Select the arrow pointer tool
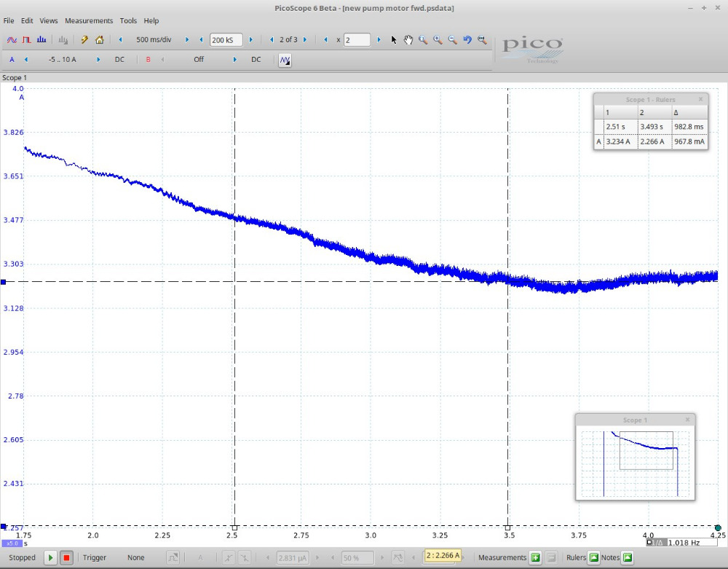The height and width of the screenshot is (569, 728). click(394, 40)
